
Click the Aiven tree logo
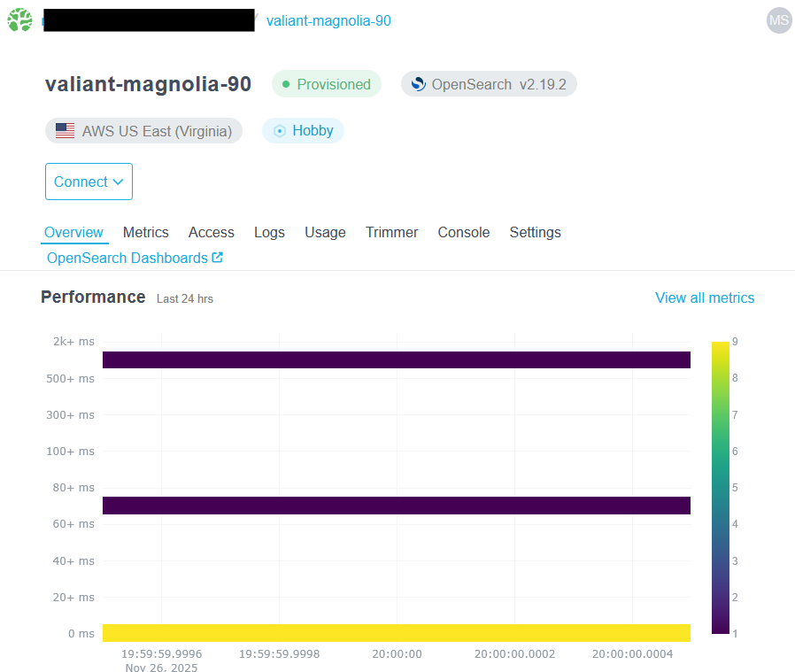point(19,19)
